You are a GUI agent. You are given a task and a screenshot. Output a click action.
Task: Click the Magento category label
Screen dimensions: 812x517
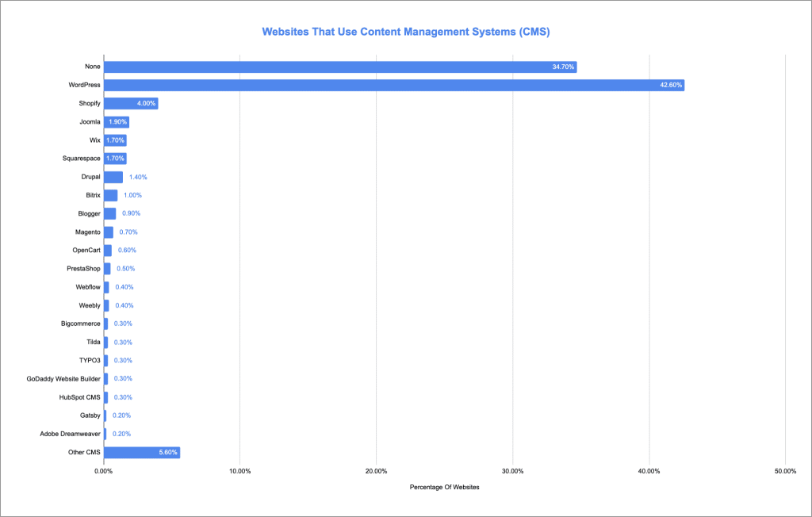[x=87, y=232]
